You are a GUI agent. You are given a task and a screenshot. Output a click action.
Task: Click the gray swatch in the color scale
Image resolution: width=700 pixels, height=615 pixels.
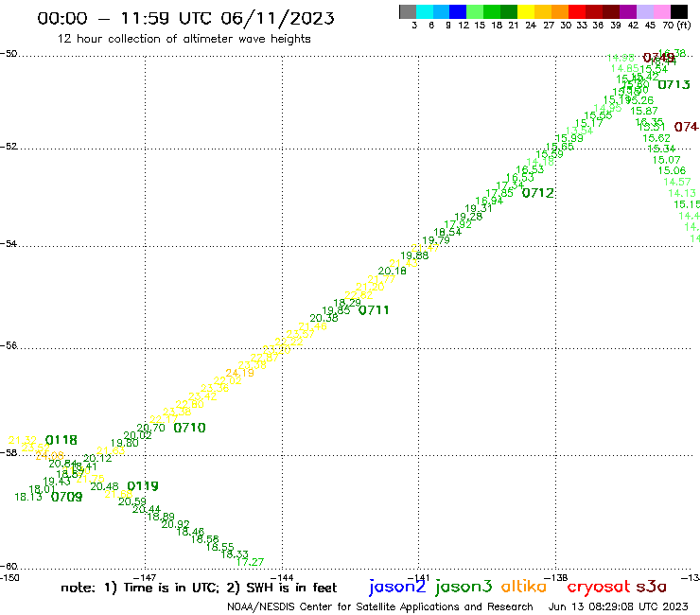(408, 11)
